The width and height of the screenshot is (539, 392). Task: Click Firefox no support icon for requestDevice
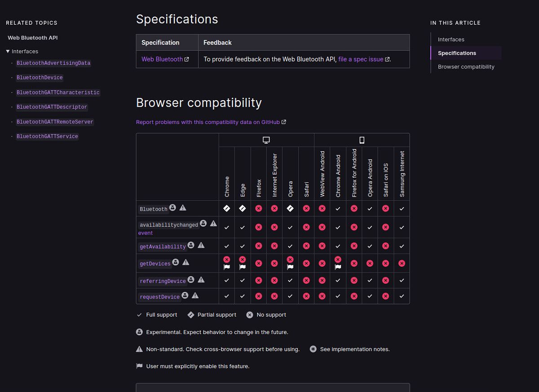click(259, 296)
